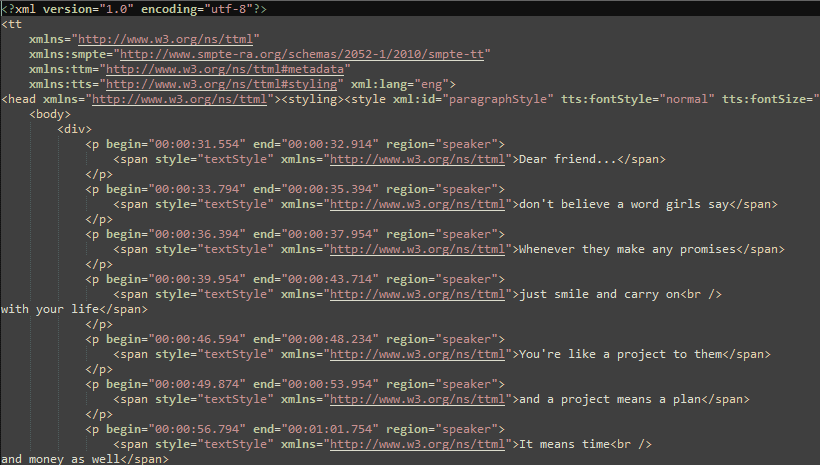Click the end time "00:00:35.394"

pyautogui.click(x=330, y=189)
